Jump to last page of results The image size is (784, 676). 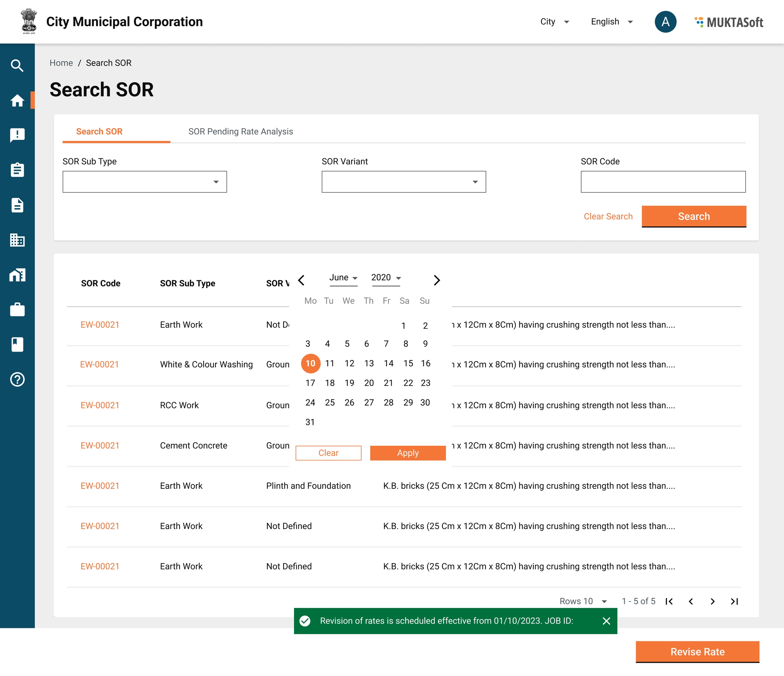[734, 601]
